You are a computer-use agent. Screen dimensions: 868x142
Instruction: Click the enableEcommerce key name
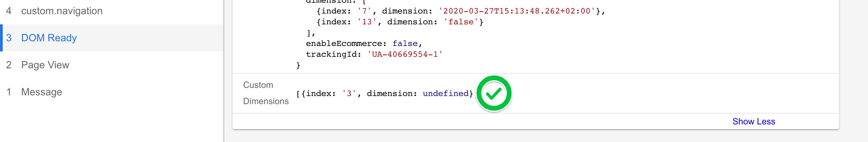[x=344, y=43]
